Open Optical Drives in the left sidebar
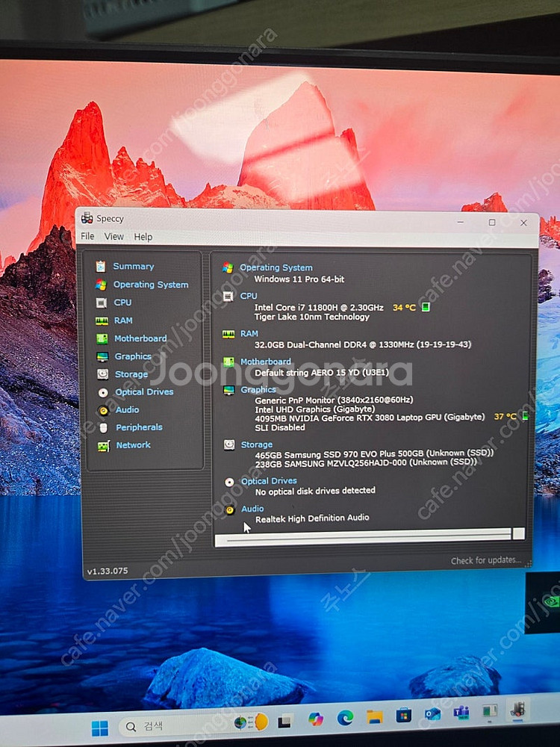The height and width of the screenshot is (747, 560). tap(144, 391)
